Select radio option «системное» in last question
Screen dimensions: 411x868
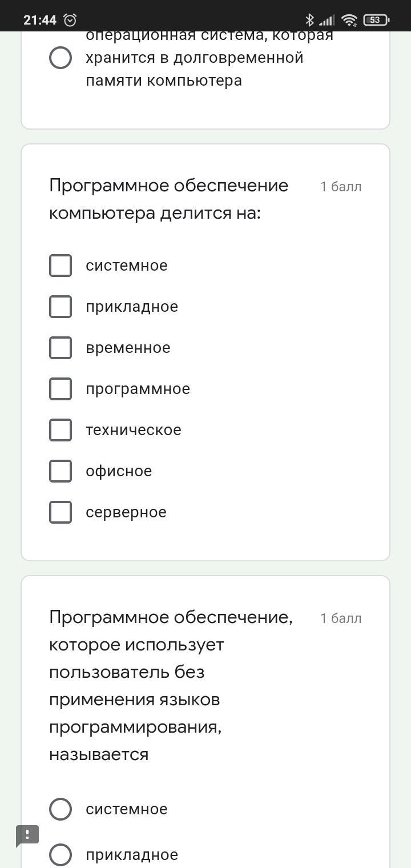pos(61,809)
